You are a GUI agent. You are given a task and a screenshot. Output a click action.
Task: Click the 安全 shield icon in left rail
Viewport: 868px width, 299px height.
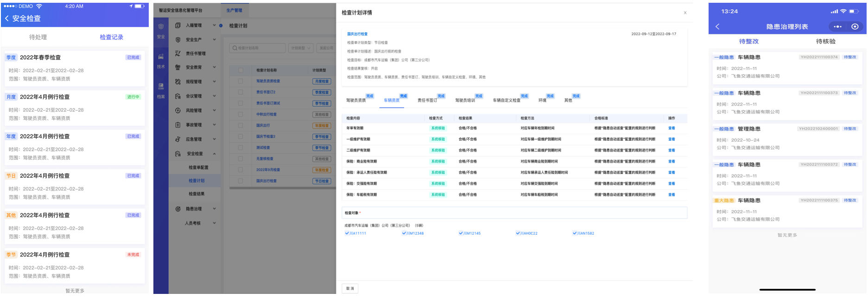pos(161,27)
